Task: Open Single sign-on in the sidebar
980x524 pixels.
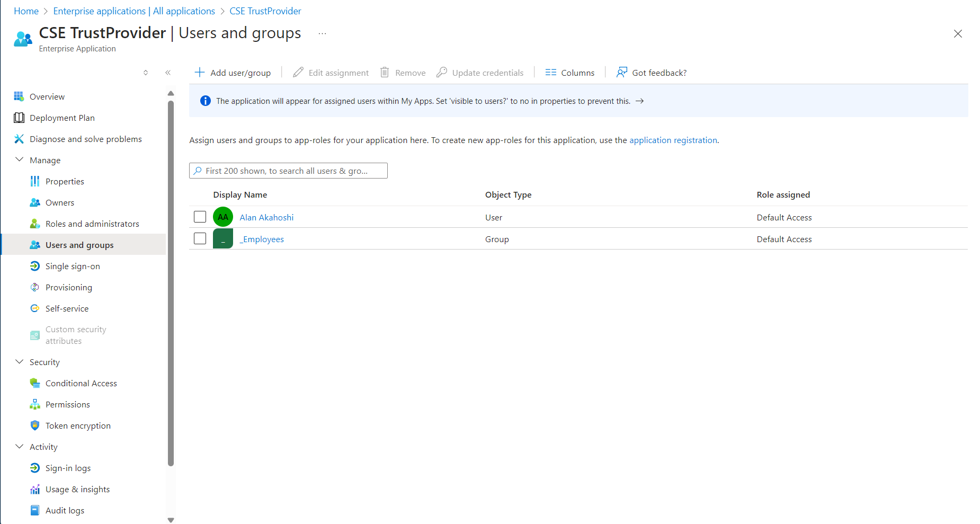Action: (x=73, y=266)
